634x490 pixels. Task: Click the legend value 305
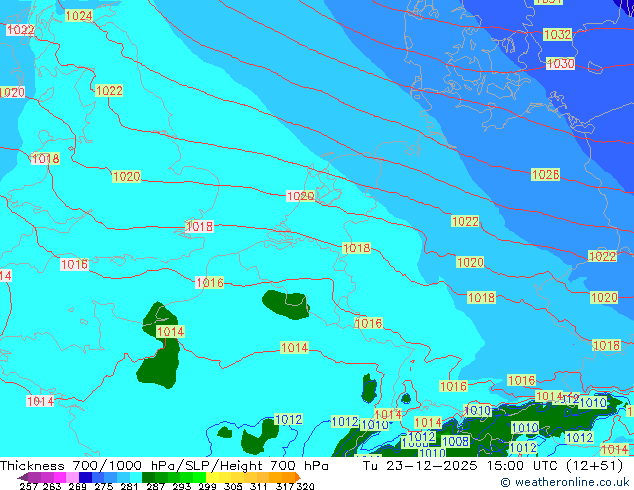(233, 486)
